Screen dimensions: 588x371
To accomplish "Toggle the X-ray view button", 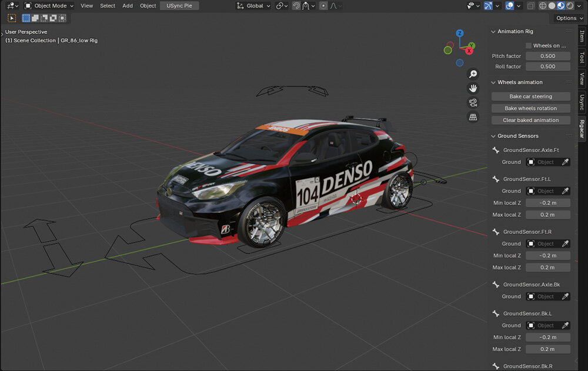I will point(531,6).
